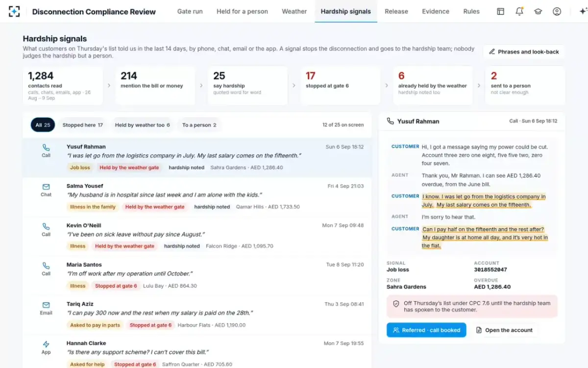
Task: Click email icon in Tariq Aziz row
Action: [x=46, y=305]
